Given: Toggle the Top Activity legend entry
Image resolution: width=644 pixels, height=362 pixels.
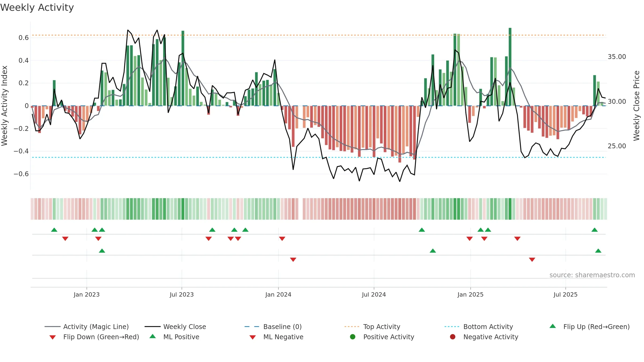Looking at the screenshot, I should click(372, 327).
